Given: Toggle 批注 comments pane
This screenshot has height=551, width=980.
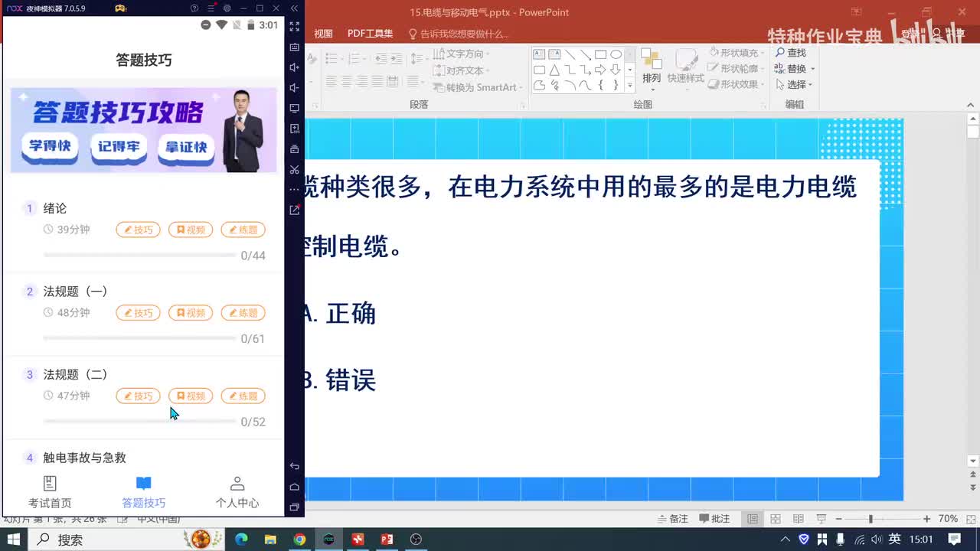Looking at the screenshot, I should (x=714, y=519).
